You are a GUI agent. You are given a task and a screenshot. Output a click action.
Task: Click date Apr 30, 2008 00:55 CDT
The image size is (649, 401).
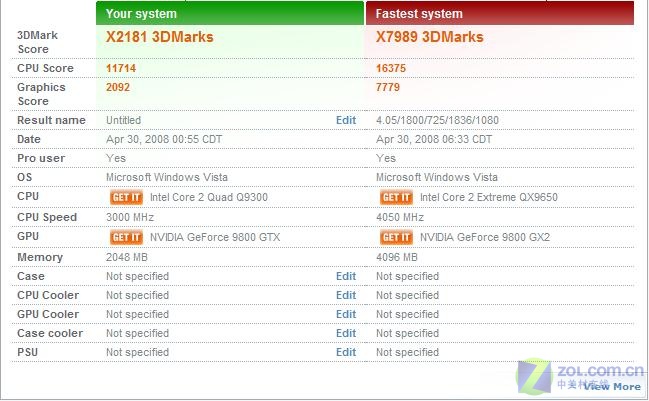click(164, 139)
